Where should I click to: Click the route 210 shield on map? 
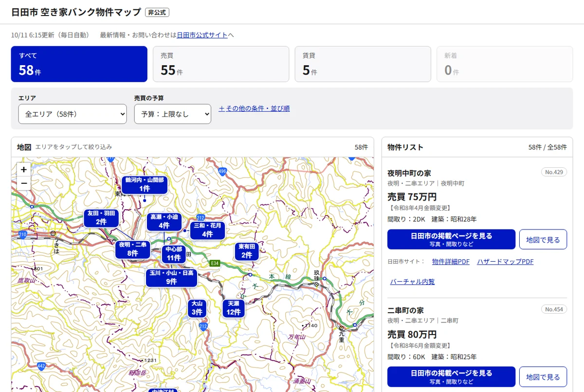(22, 234)
